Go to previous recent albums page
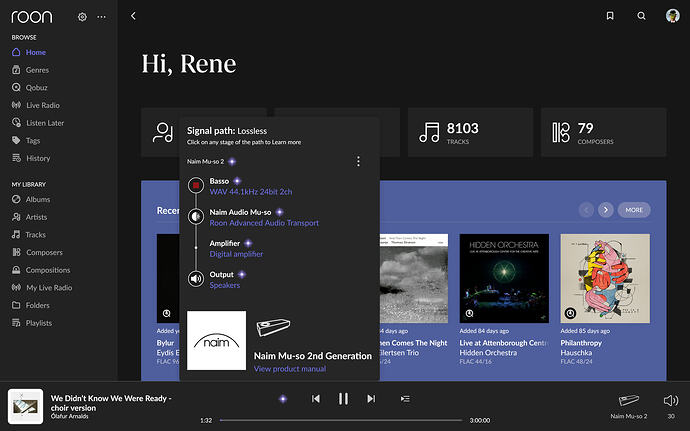The image size is (690, 431). point(586,210)
